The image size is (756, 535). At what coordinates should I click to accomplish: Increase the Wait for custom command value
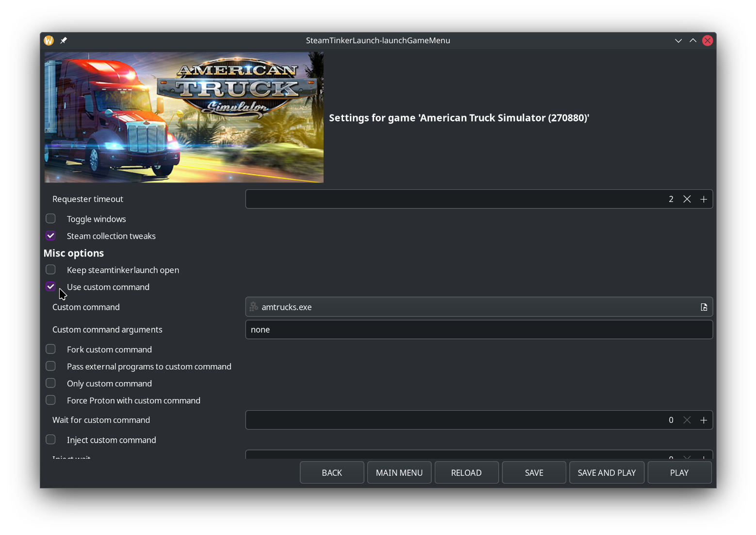pos(704,420)
